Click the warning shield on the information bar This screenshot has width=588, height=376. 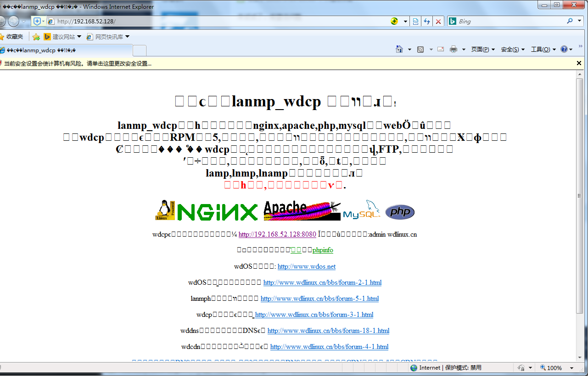pos(1,63)
